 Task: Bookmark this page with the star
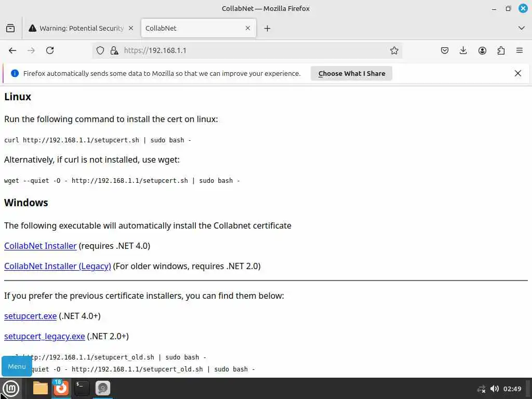(394, 50)
